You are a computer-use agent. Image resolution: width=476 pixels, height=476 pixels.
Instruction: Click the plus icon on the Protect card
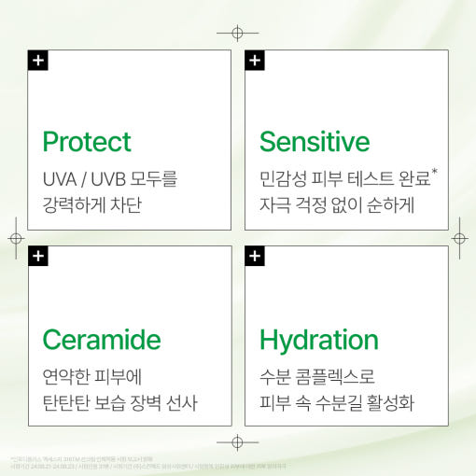pyautogui.click(x=38, y=61)
